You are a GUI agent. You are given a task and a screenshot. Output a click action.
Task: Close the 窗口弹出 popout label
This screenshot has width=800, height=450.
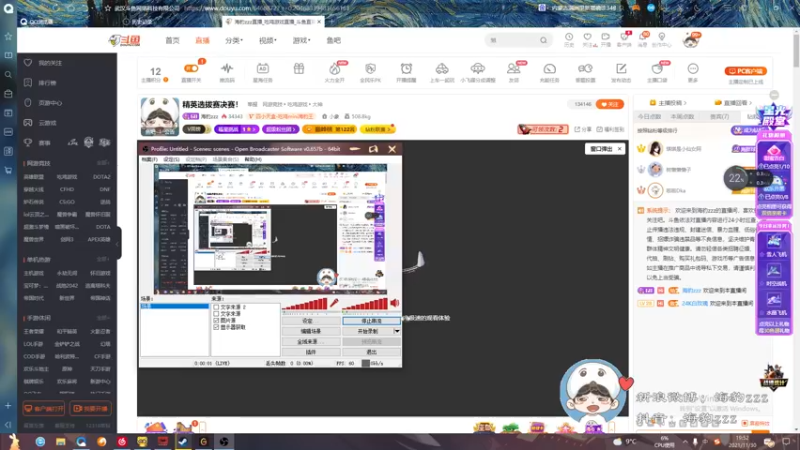(619, 149)
